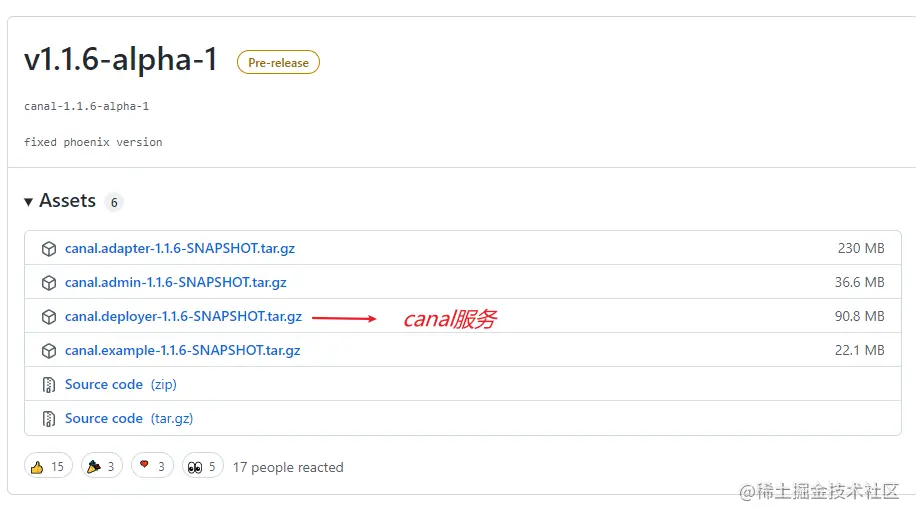916x518 pixels.
Task: Click the Assets heading label
Action: (67, 201)
